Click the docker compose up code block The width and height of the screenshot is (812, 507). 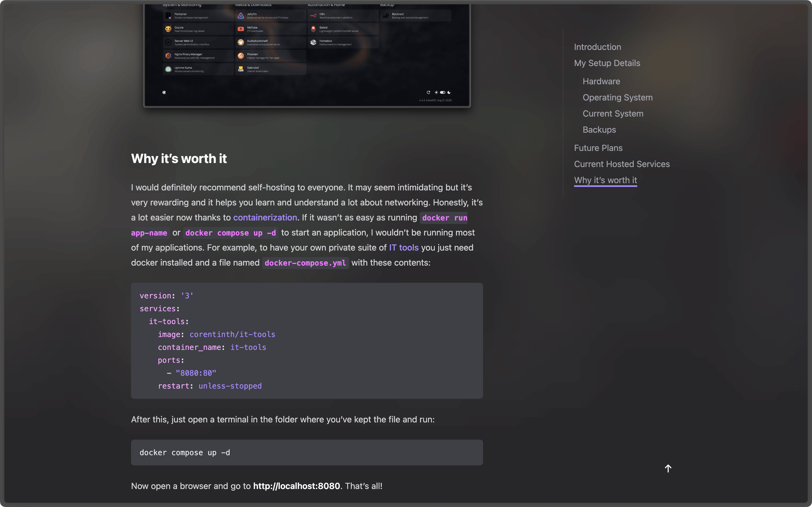pos(306,452)
